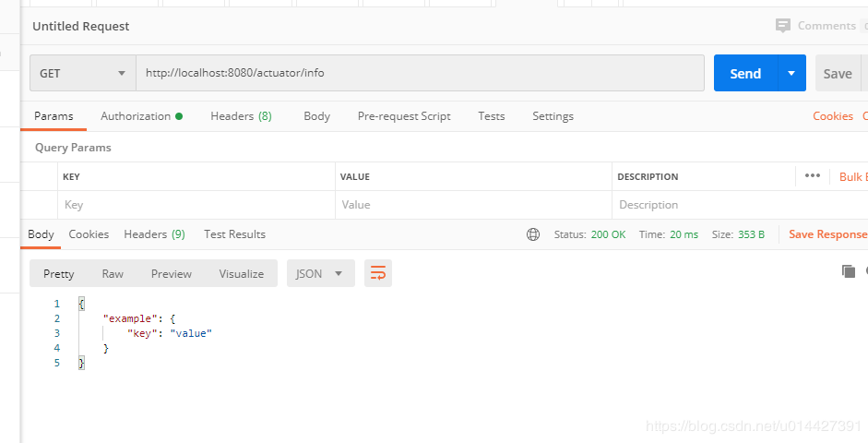The height and width of the screenshot is (443, 868).
Task: Click the Comments speech bubble icon
Action: pos(783,26)
